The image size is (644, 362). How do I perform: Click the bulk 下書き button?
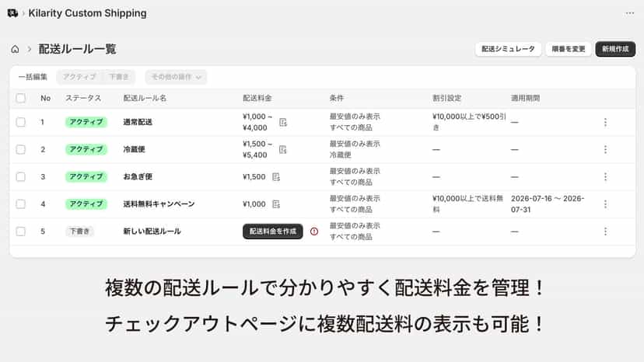119,77
